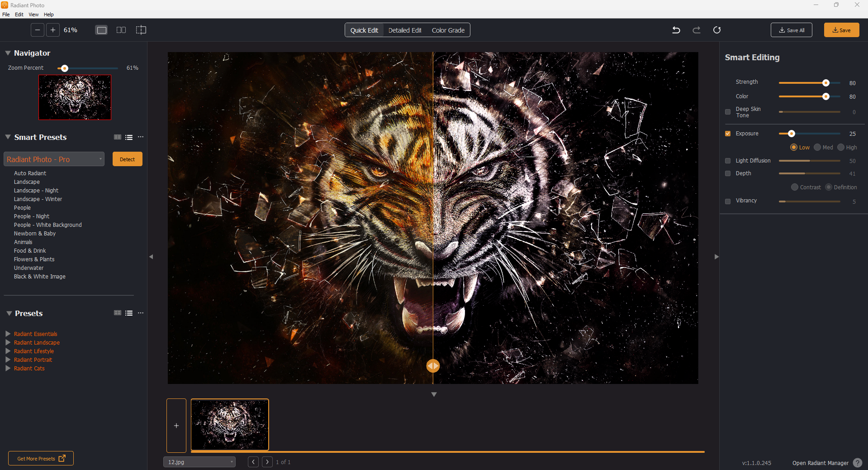Show Presets as list view
Viewport: 868px width, 470px height.
[x=129, y=313]
